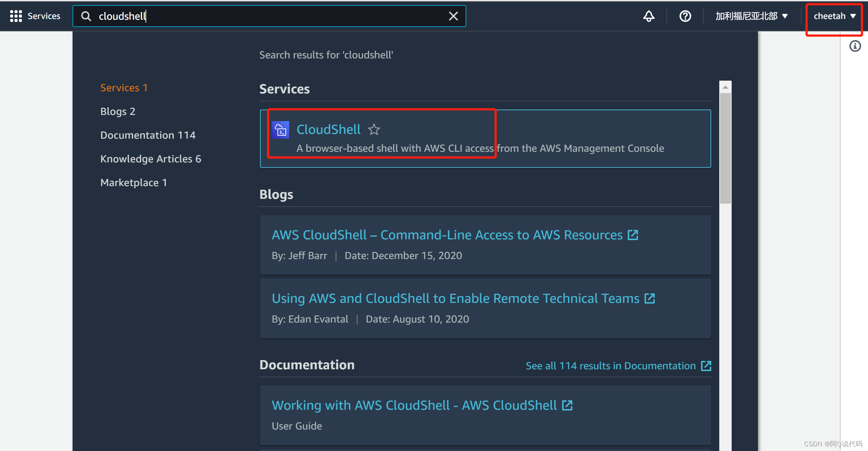This screenshot has width=868, height=451.
Task: Open the Services grid menu icon
Action: (x=16, y=16)
